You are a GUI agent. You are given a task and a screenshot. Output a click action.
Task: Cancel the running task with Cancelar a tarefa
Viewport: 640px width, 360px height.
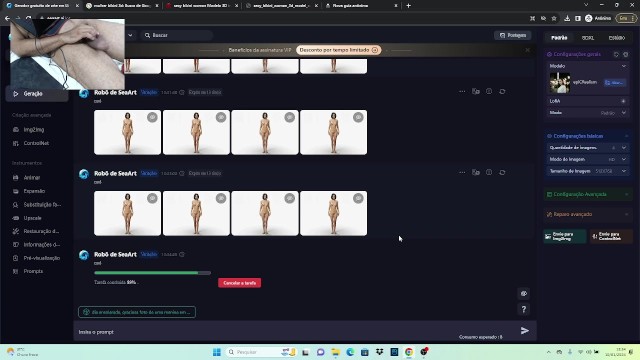(240, 283)
